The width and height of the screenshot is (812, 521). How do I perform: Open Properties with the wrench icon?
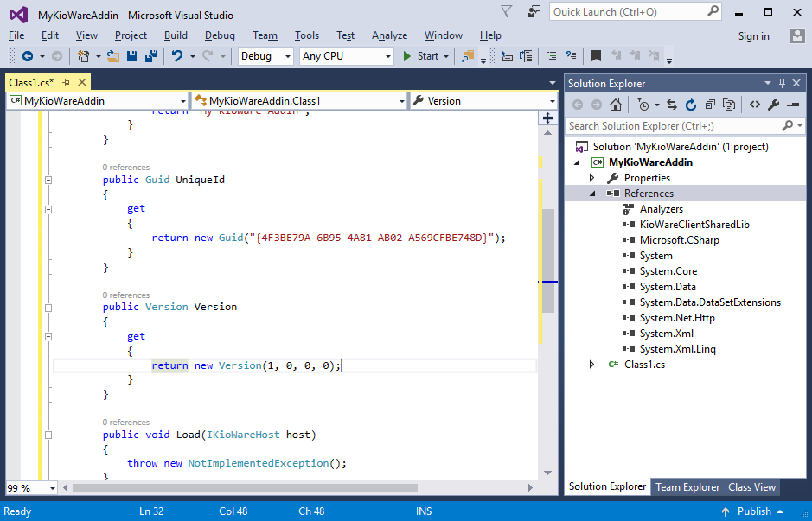774,105
